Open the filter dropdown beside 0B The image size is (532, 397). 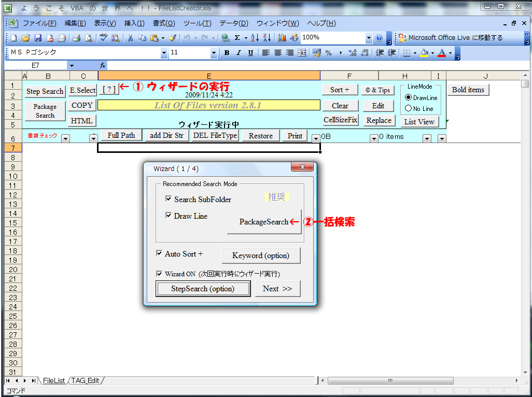point(373,138)
